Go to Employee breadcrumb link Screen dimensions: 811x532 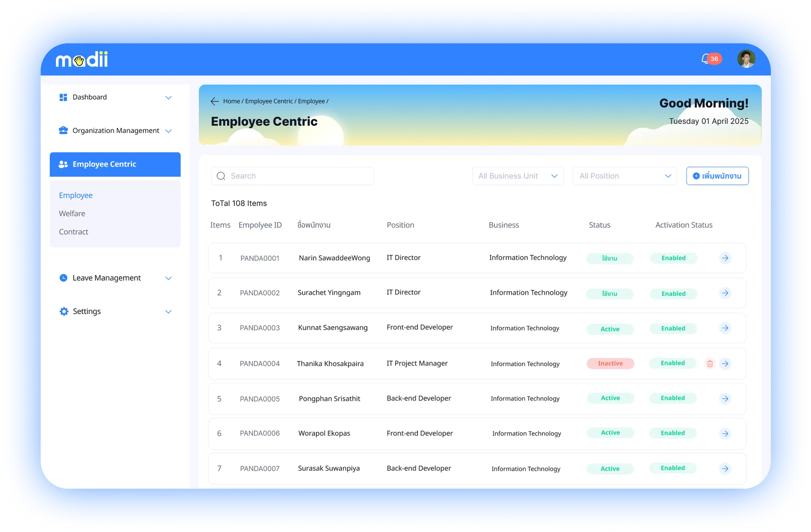pyautogui.click(x=311, y=101)
